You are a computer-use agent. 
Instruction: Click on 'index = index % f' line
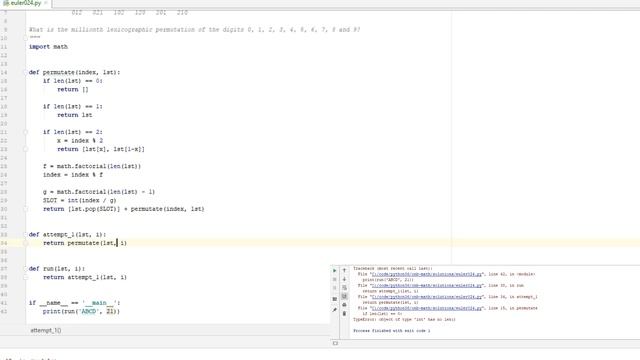[73, 175]
